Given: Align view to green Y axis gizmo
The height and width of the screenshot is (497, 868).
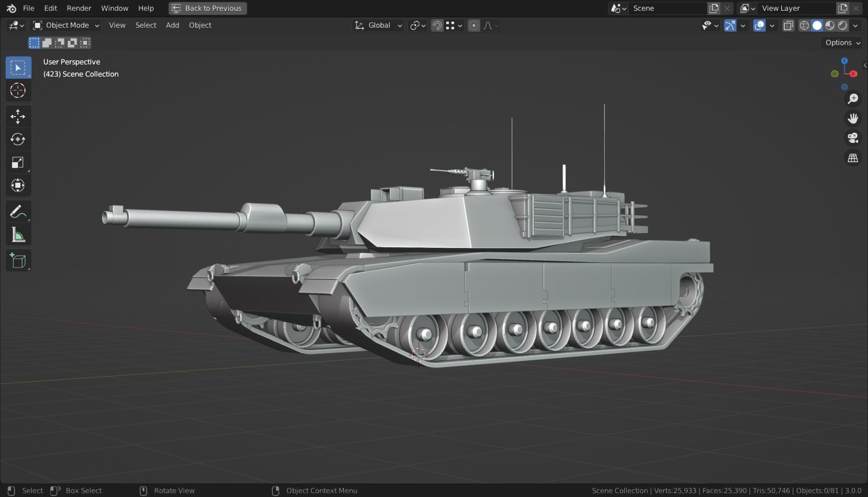Looking at the screenshot, I should (835, 74).
